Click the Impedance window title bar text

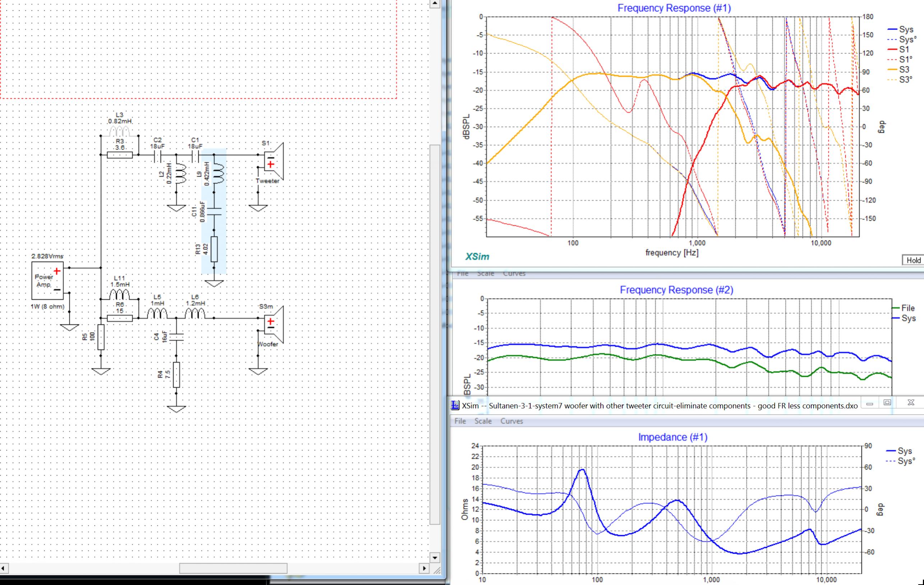click(x=659, y=406)
